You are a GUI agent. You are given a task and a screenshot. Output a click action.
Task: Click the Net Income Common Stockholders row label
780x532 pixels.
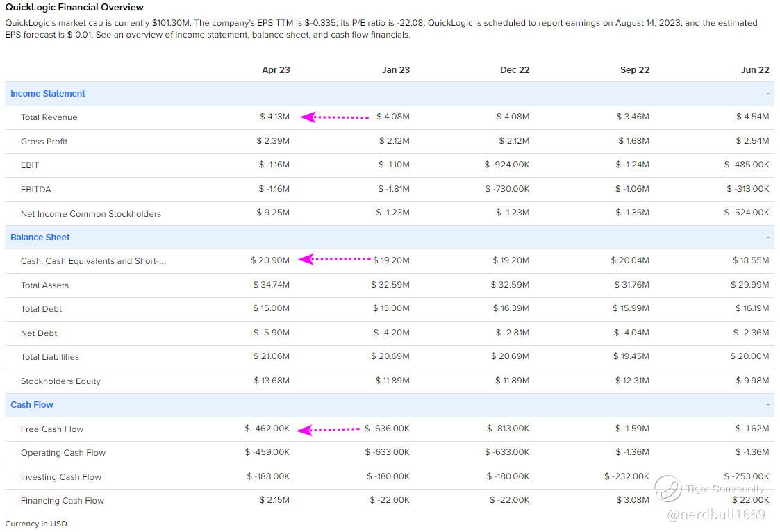point(91,214)
